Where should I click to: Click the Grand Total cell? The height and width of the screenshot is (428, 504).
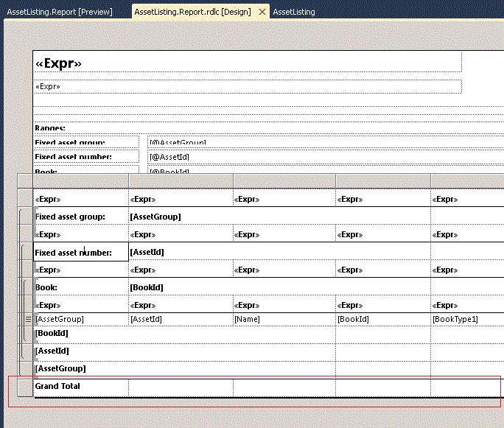click(x=81, y=387)
